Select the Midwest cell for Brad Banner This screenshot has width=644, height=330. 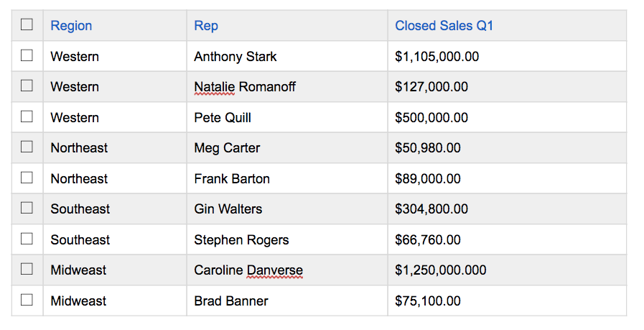78,301
